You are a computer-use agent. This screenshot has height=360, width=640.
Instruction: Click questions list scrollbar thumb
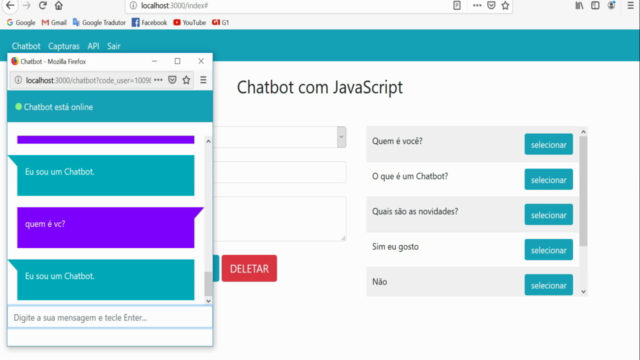(583, 191)
